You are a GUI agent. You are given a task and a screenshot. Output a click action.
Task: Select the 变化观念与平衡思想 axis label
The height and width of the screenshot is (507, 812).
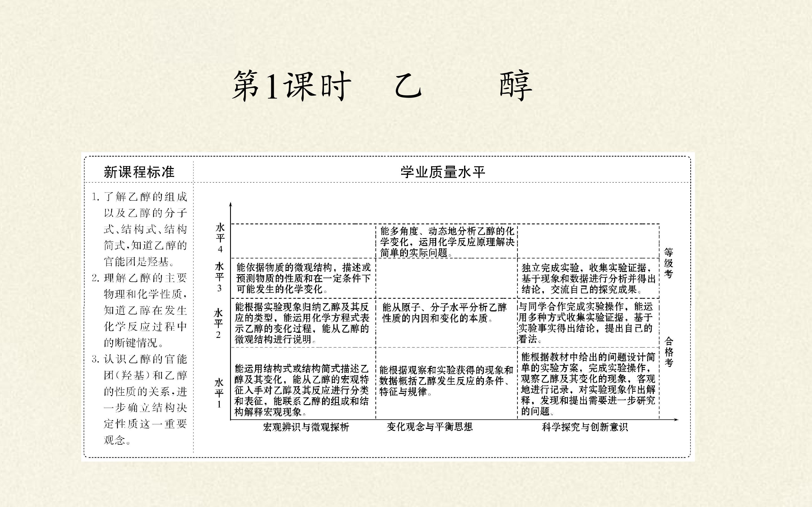pos(430,426)
